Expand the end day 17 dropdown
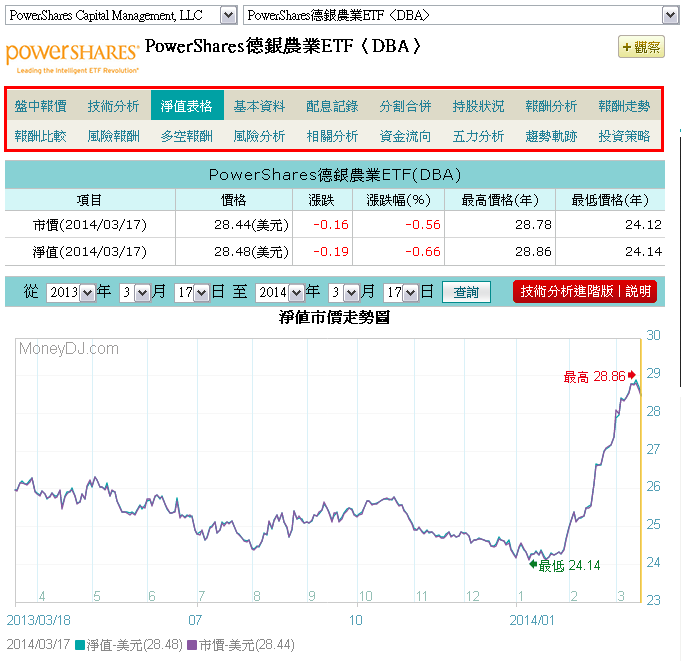 coord(401,292)
